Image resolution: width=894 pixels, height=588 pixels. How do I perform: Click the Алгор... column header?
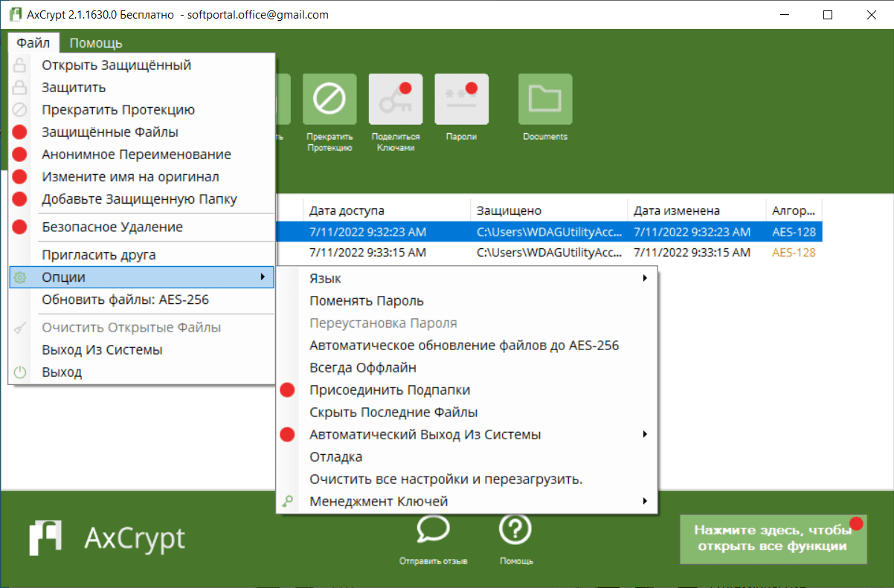[x=794, y=210]
